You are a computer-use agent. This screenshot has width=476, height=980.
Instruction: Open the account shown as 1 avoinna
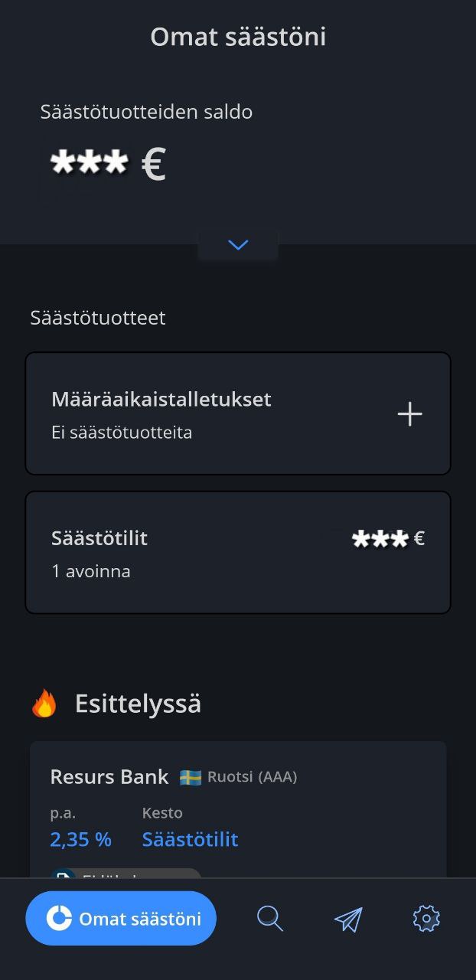(x=90, y=570)
